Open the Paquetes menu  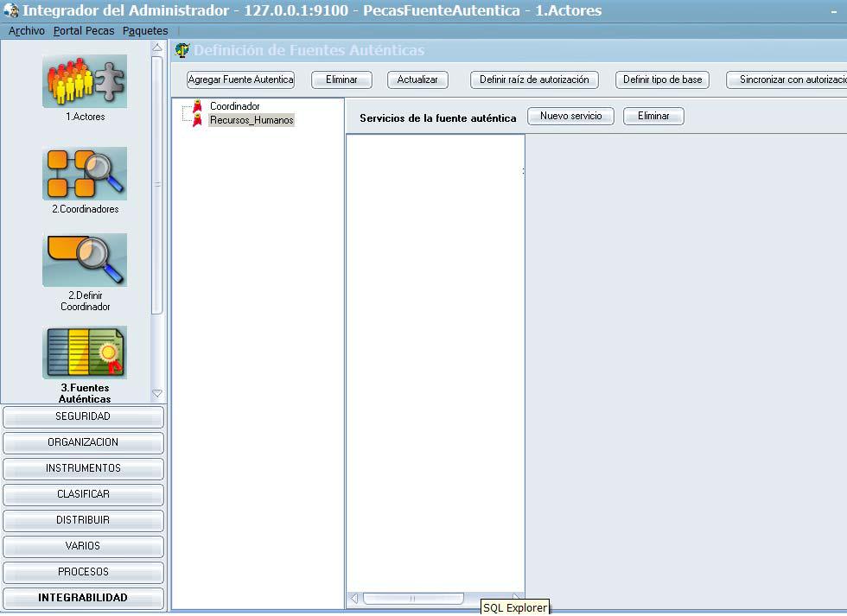[145, 31]
